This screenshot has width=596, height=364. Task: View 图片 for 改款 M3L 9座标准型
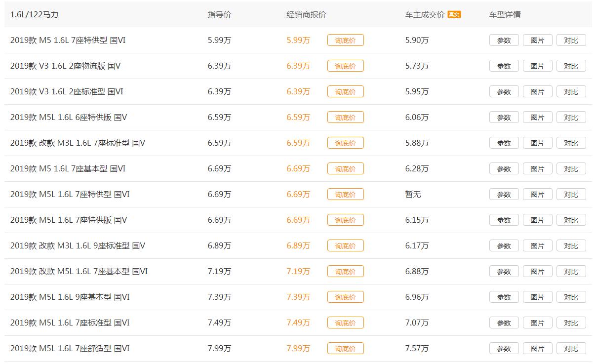(537, 246)
